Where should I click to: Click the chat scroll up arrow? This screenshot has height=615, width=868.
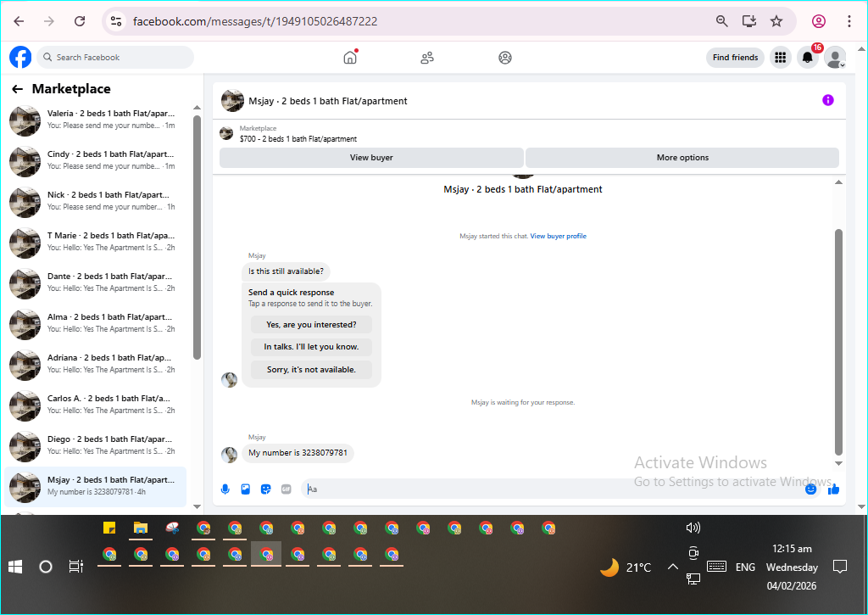(x=838, y=182)
